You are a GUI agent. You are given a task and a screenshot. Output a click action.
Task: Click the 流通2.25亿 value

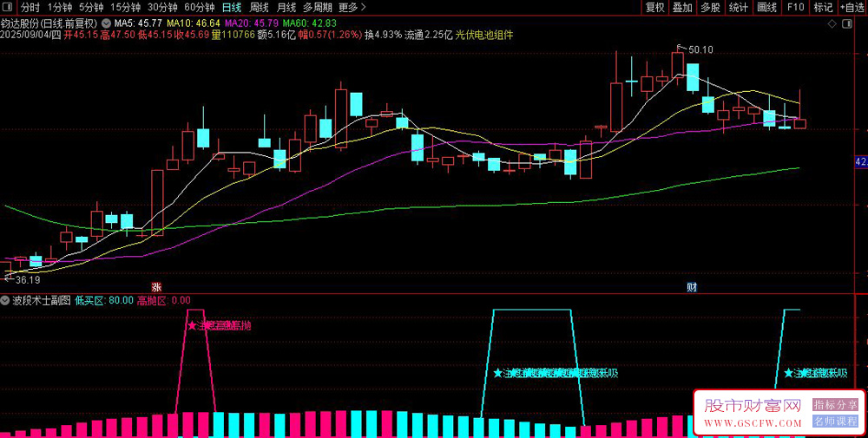pyautogui.click(x=429, y=35)
